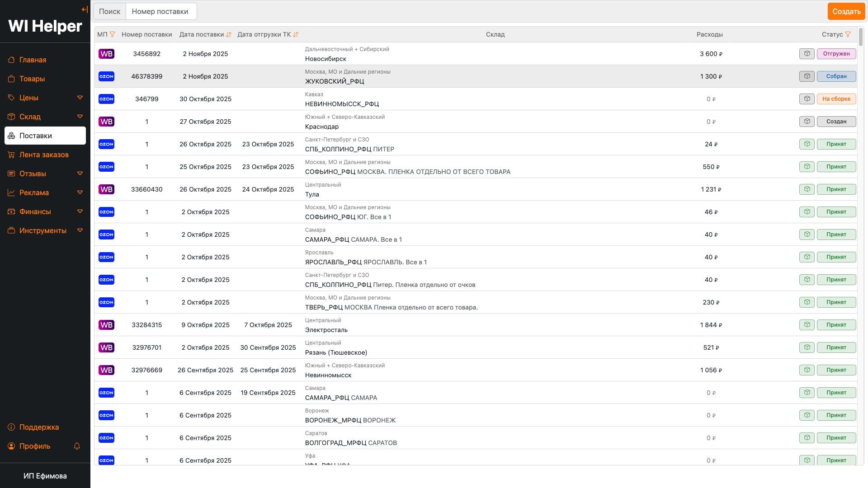868x488 pixels.
Task: Expand the Склад sidebar submenu
Action: 80,117
